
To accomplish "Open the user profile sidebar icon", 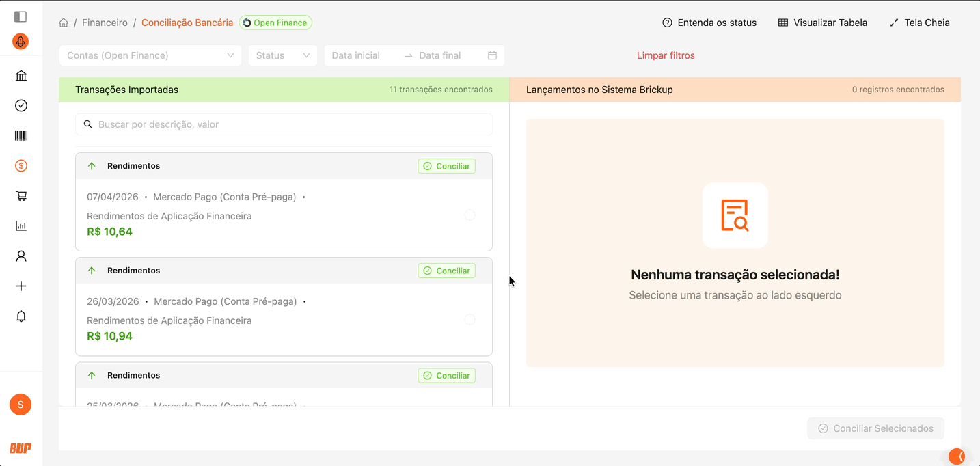I will [x=21, y=256].
